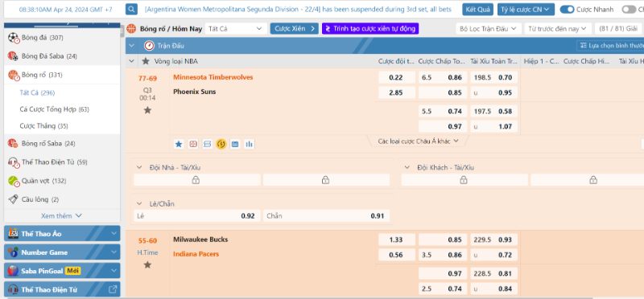The height and width of the screenshot is (299, 644).
Task: Open the Tỷ lệ cược CN dropdown
Action: 526,10
